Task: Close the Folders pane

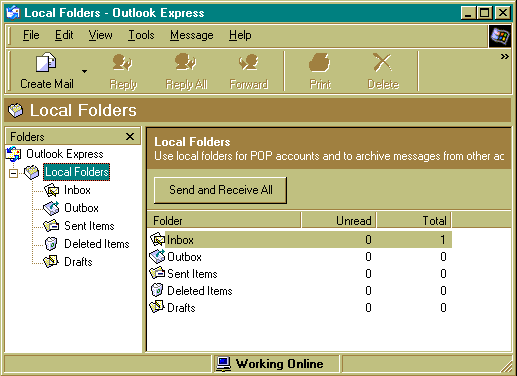Action: [x=130, y=136]
